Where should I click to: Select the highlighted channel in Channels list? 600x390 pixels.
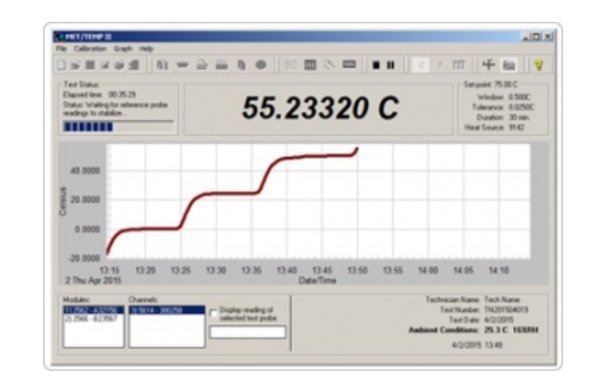[167, 310]
